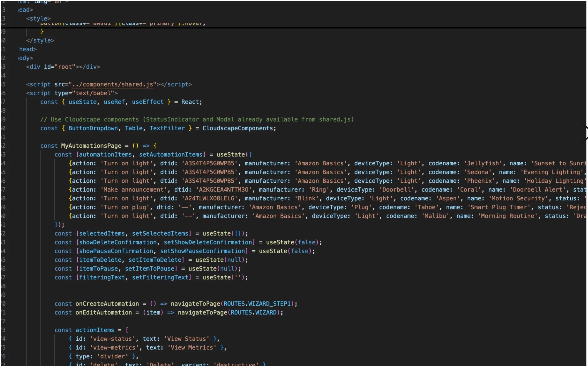Click the useState destructured import on line 47

(83, 102)
